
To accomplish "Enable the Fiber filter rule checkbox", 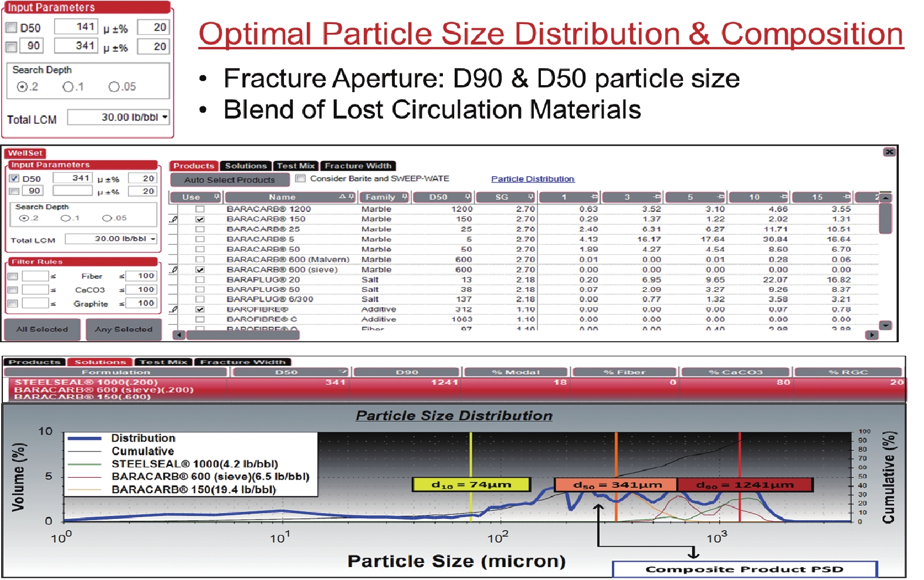I will [x=13, y=276].
